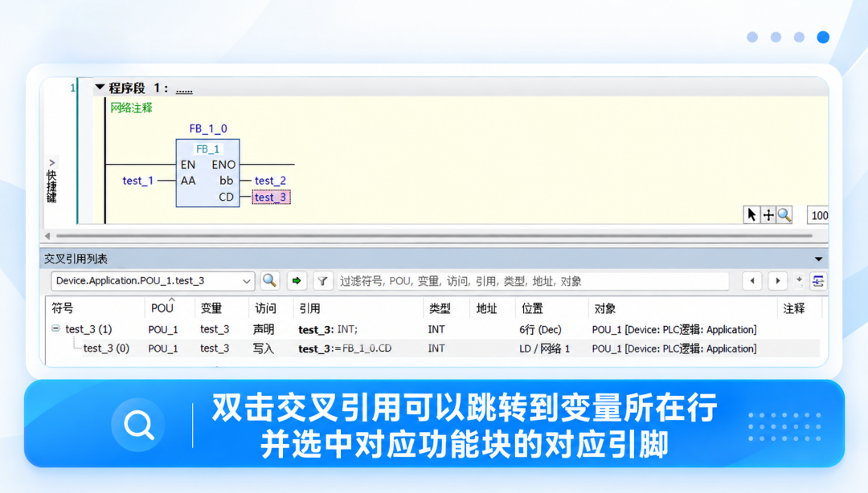
Task: Open the cross reference list panel menu arrow
Action: (x=818, y=259)
